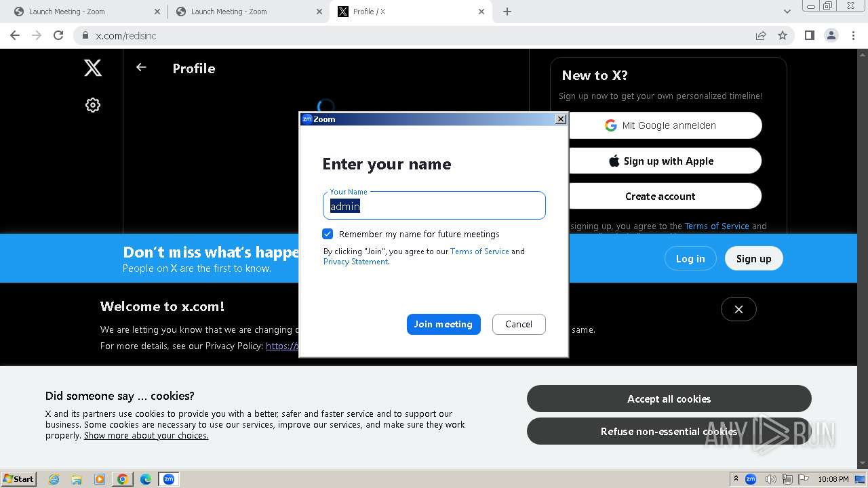This screenshot has width=868, height=488.
Task: Close the first Launch Meeting tab
Action: coord(157,12)
